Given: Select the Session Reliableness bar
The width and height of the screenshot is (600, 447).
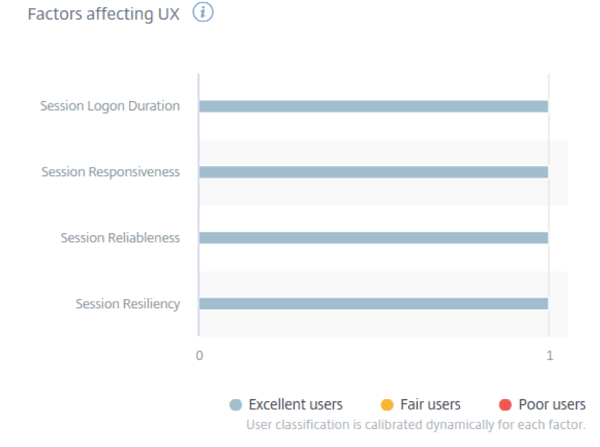Looking at the screenshot, I should [x=373, y=238].
